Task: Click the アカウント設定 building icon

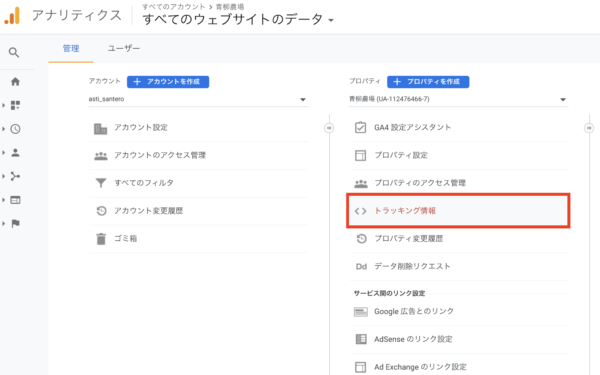Action: pyautogui.click(x=101, y=129)
